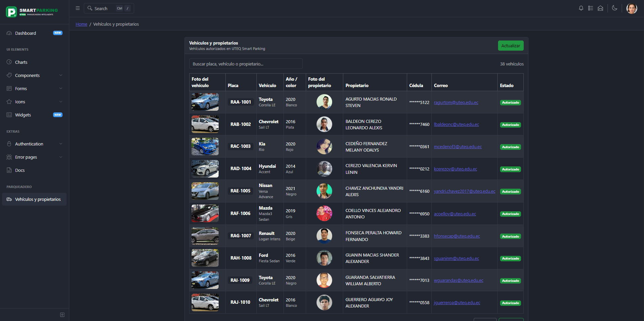
Task: Open Dashboard menu item
Action: pos(34,33)
